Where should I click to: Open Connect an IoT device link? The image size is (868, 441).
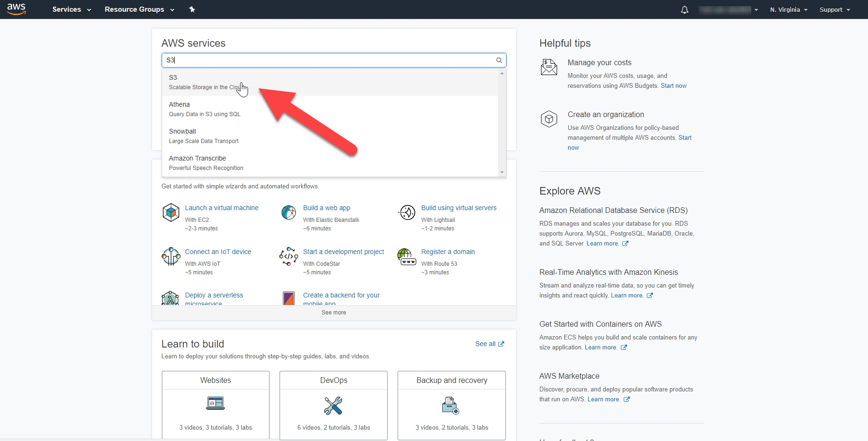click(x=218, y=252)
